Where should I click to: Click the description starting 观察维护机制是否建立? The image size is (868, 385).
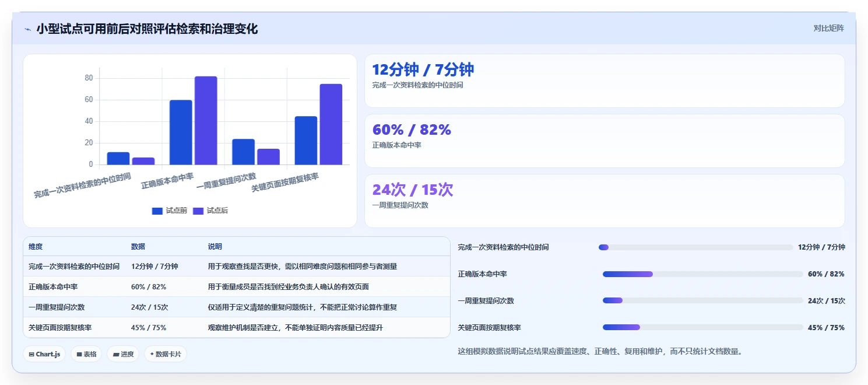pos(296,328)
